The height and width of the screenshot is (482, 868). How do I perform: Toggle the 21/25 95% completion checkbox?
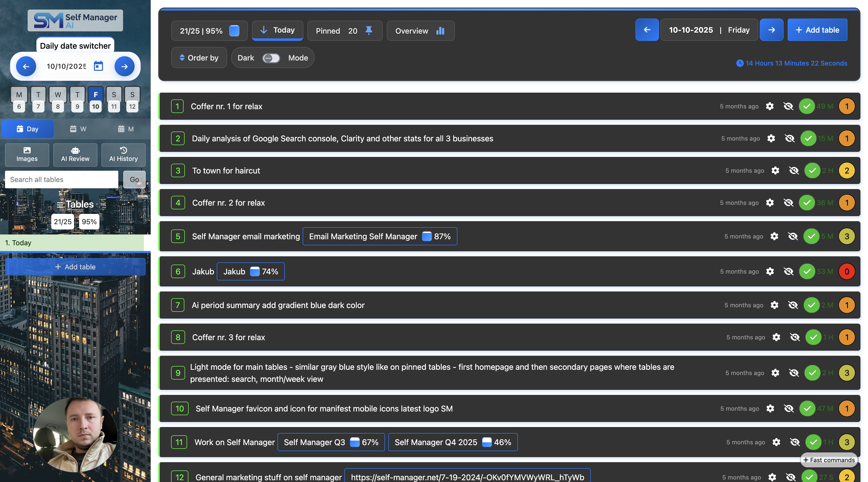[x=235, y=30]
